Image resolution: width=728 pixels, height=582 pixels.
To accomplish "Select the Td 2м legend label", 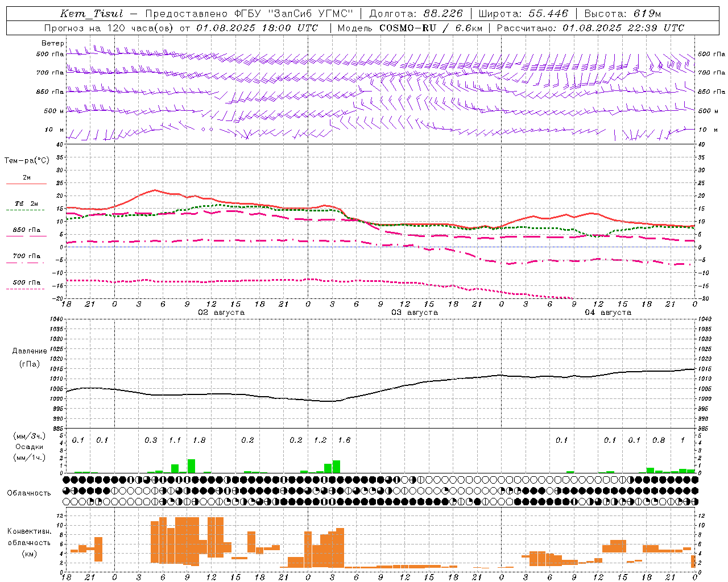I will [27, 203].
